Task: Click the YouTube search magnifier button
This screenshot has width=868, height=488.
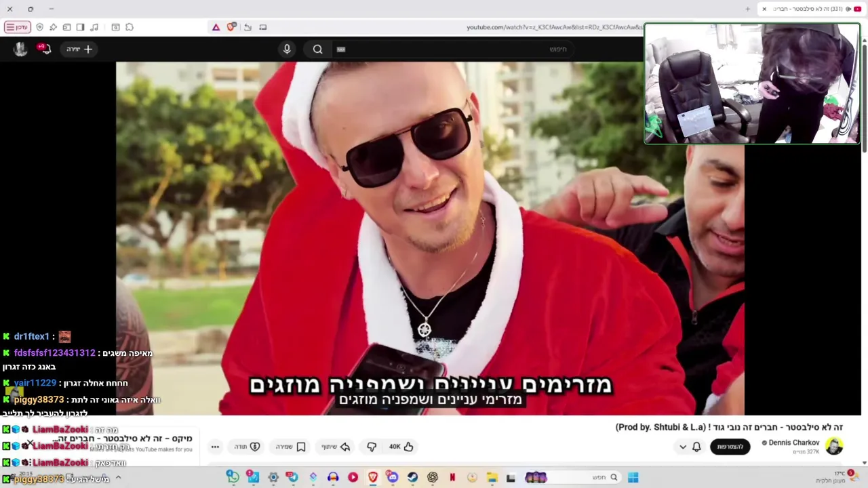Action: pos(317,49)
